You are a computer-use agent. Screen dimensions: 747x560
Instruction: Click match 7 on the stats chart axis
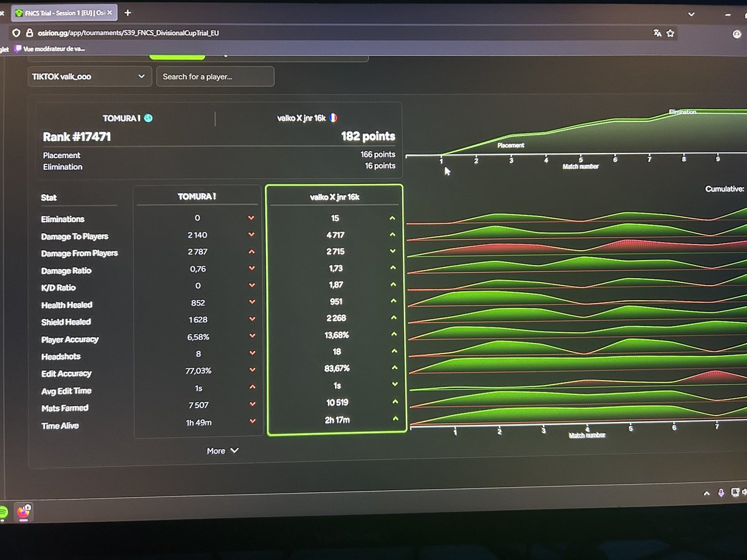click(x=717, y=427)
